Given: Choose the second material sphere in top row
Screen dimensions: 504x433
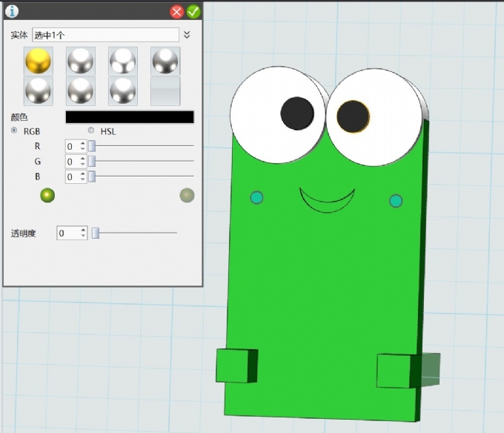Looking at the screenshot, I should click(x=80, y=62).
